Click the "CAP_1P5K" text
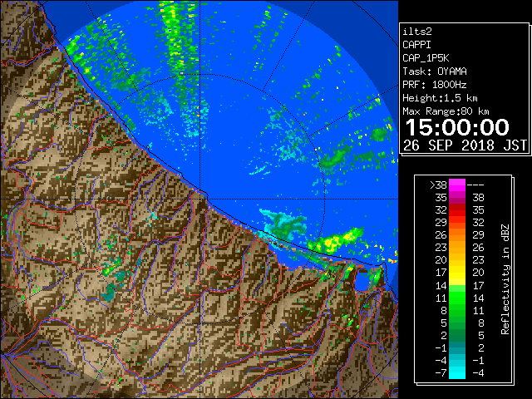The width and height of the screenshot is (532, 399). pos(426,58)
